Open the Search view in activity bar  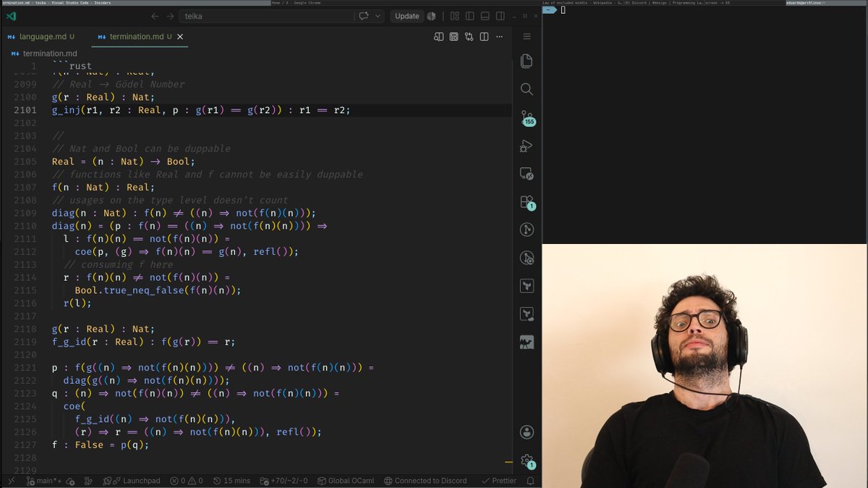[527, 89]
